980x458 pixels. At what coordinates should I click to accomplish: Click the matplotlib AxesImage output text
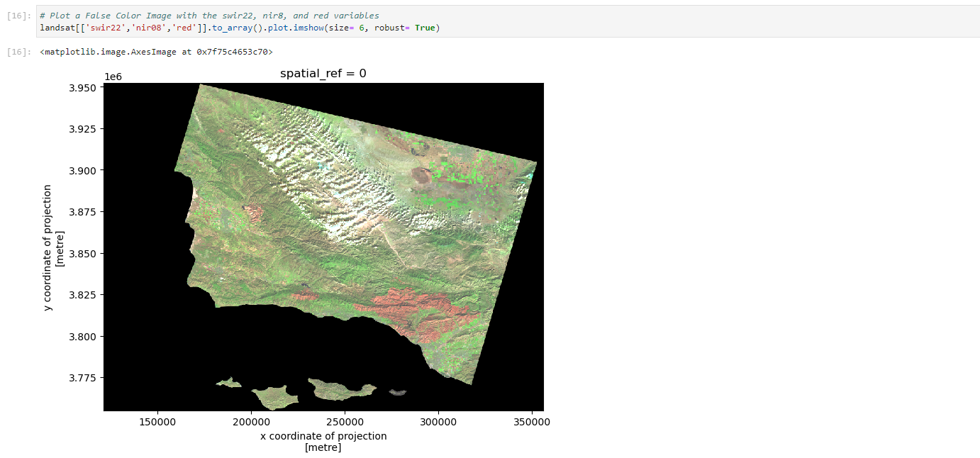pyautogui.click(x=156, y=52)
